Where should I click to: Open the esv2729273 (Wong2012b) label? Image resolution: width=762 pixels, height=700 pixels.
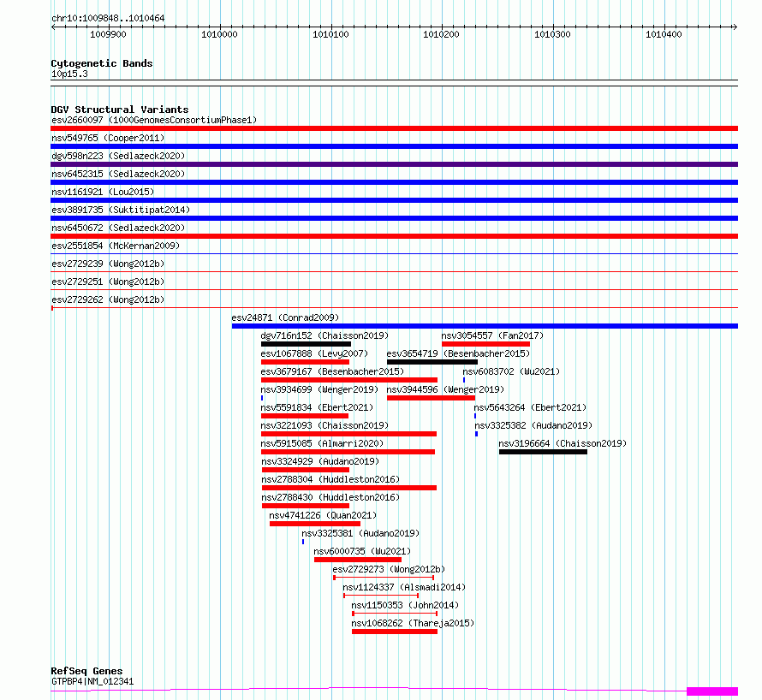point(389,569)
